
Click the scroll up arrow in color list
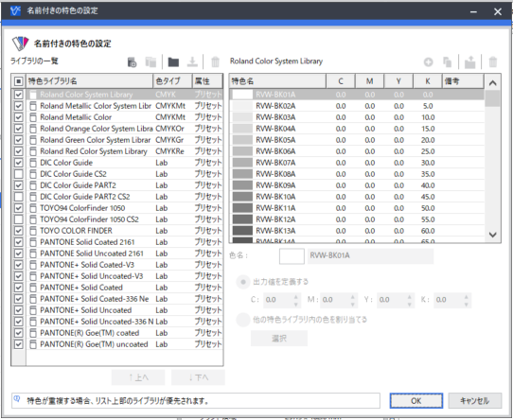click(493, 82)
